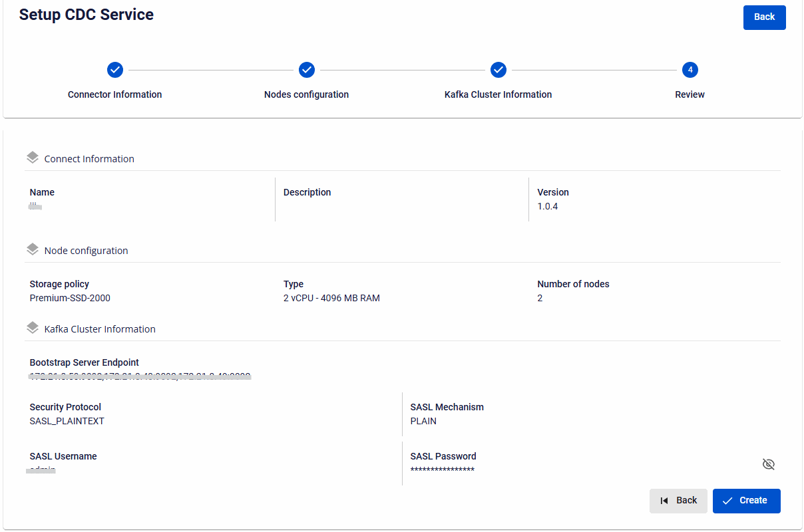Click the Connector Information step label
This screenshot has height=532, width=804.
tap(115, 94)
